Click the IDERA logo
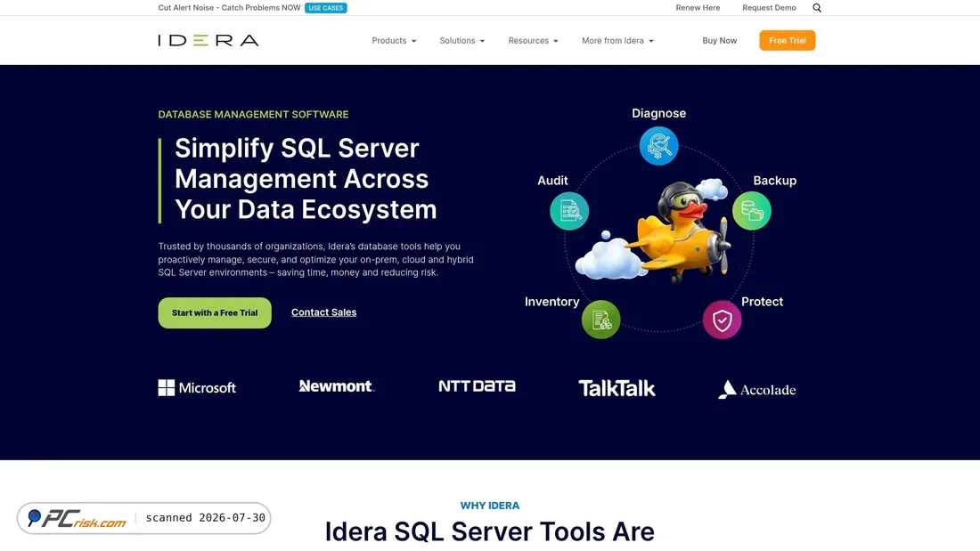Image resolution: width=980 pixels, height=551 pixels. [208, 41]
